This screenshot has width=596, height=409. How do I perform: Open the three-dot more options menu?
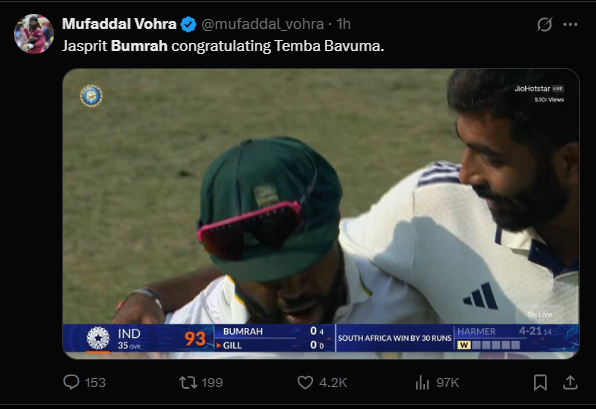[570, 24]
